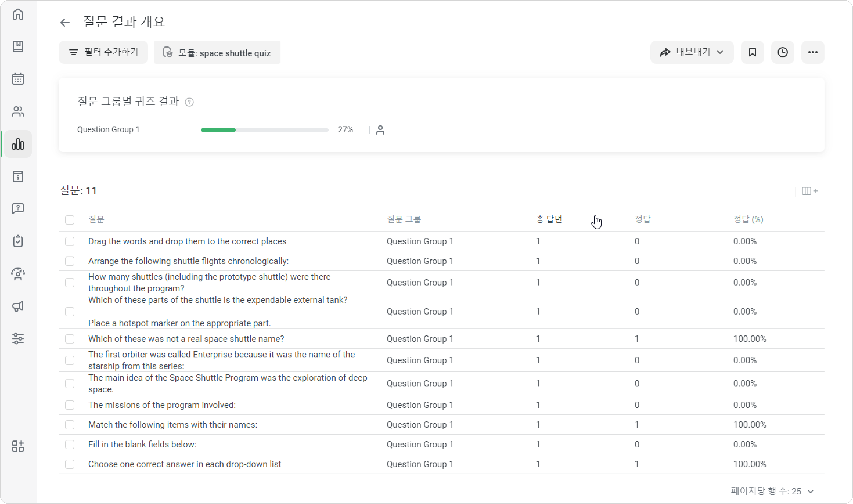This screenshot has height=504, width=853.
Task: Sort by the 질문 그룹 column header
Action: 404,219
